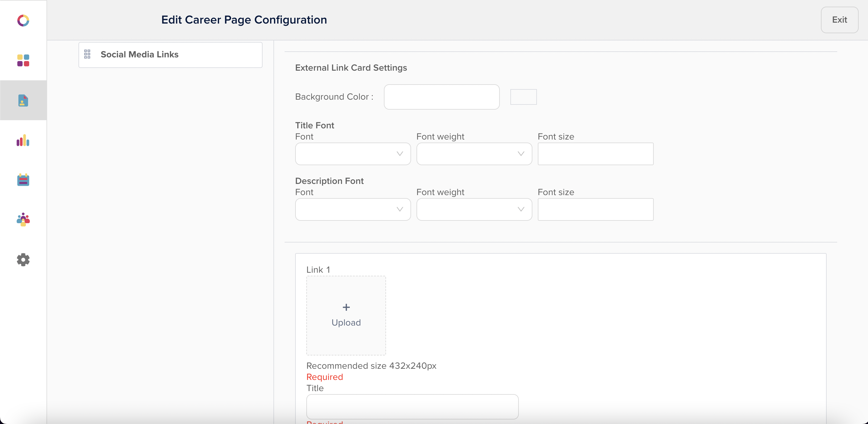Click the External Link Card Settings heading
This screenshot has height=424, width=868.
[351, 68]
